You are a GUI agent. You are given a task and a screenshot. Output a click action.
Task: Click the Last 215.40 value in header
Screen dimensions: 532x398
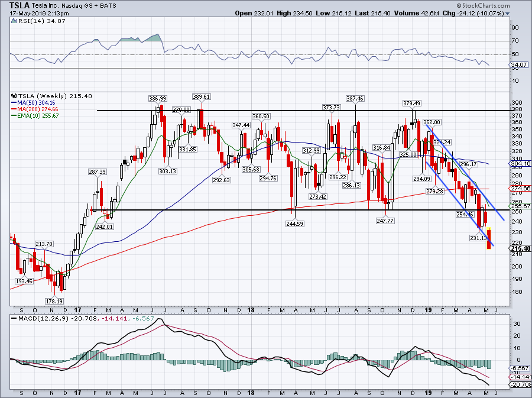(372, 13)
